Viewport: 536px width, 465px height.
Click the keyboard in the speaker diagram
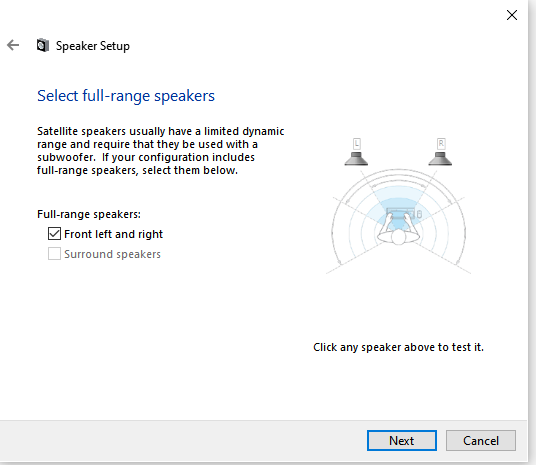coord(400,213)
